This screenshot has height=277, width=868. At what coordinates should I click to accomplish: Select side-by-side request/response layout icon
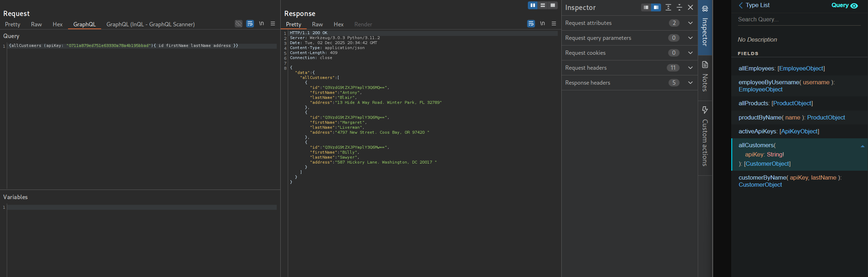(532, 5)
